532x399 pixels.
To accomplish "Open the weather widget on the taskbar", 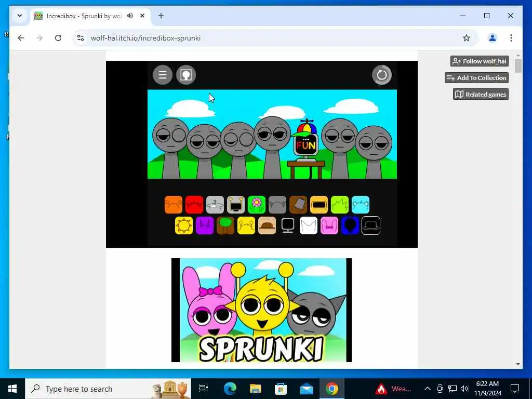I will pyautogui.click(x=394, y=389).
